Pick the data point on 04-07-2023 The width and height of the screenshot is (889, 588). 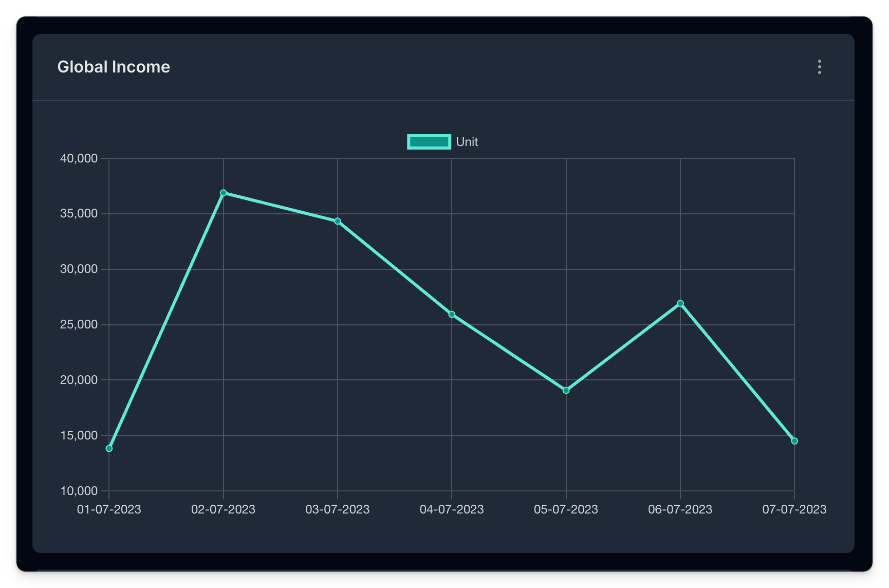click(x=452, y=315)
